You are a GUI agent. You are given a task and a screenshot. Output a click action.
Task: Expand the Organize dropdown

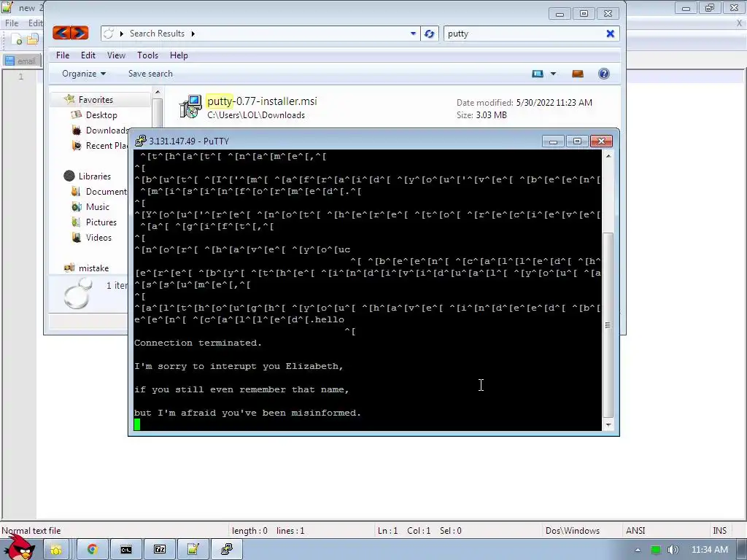[84, 74]
